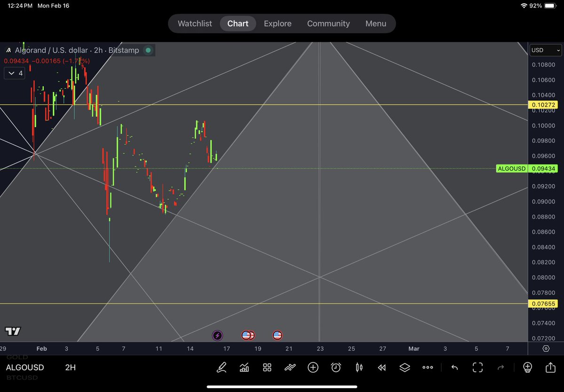Open the object tree layers icon
This screenshot has width=564, height=392.
[405, 367]
